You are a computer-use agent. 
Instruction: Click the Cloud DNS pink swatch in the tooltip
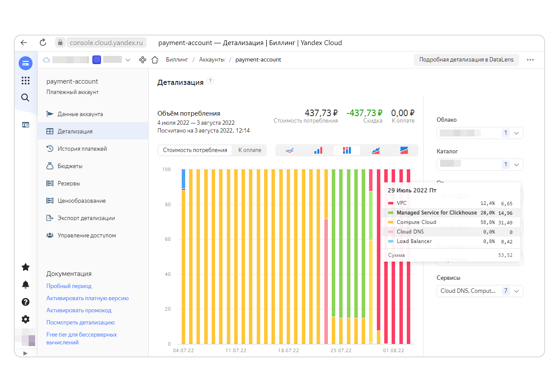[x=391, y=232]
